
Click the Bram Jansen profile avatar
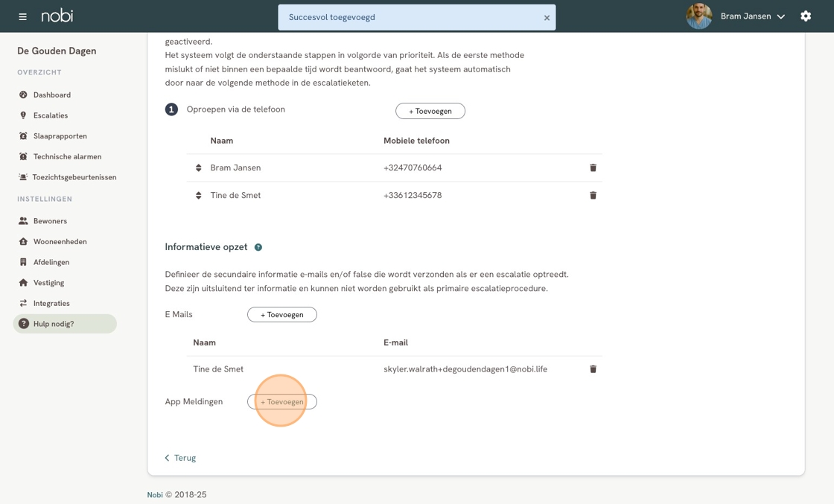698,16
